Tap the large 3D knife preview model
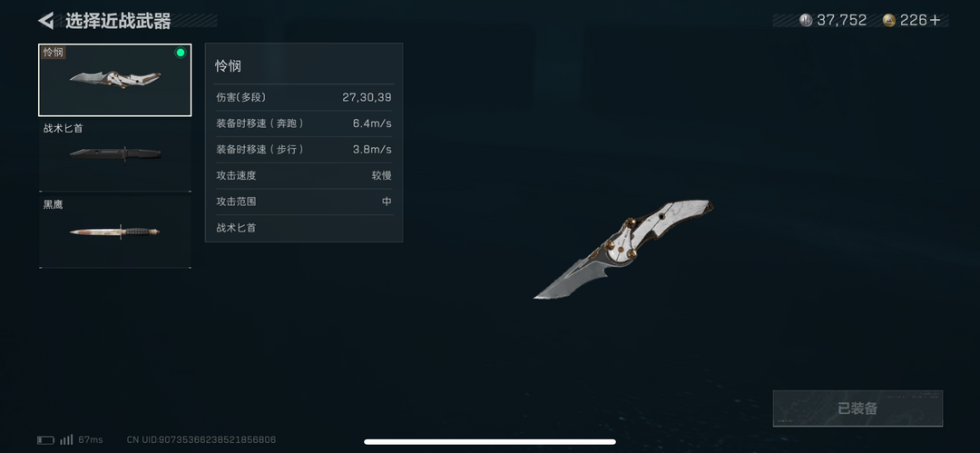980x453 pixels. (623, 249)
